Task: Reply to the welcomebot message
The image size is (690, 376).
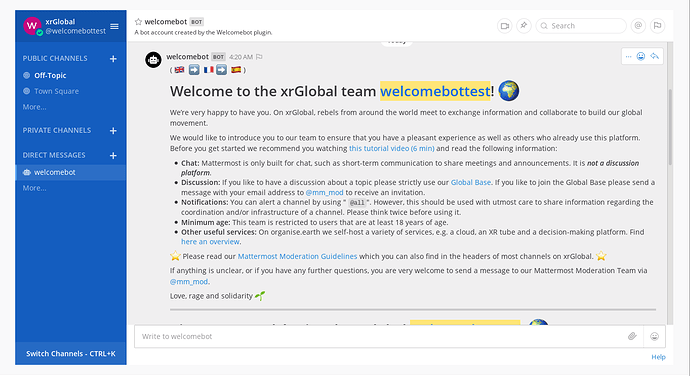Action: pyautogui.click(x=654, y=56)
